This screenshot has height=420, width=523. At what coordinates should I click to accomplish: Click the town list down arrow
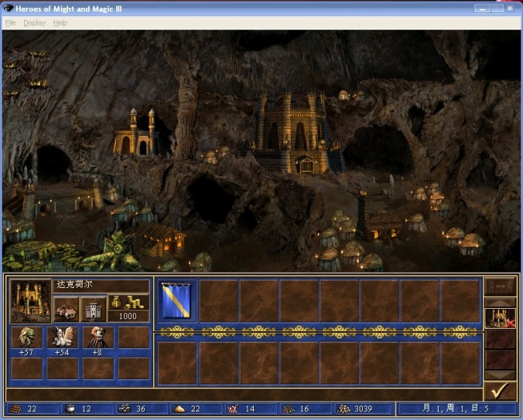500,375
